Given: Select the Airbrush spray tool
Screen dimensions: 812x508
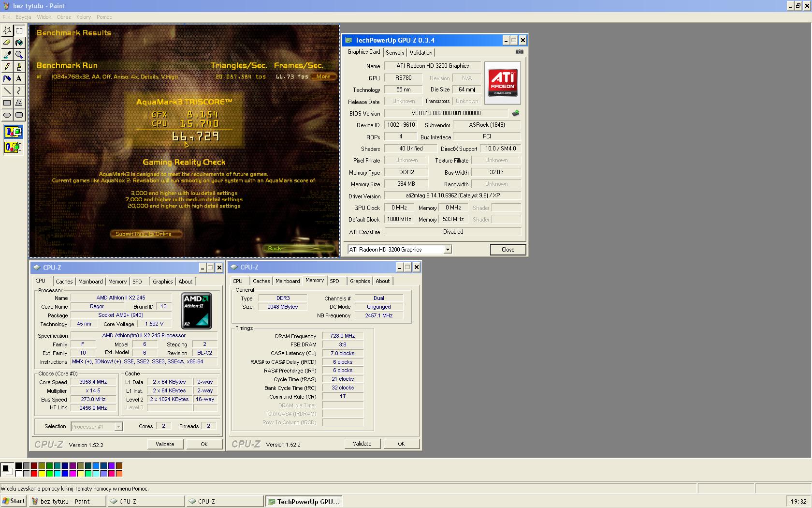Looking at the screenshot, I should (x=7, y=78).
